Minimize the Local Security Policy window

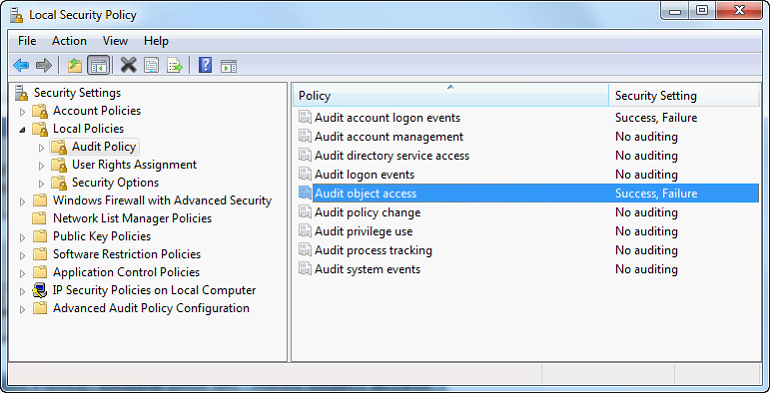675,10
